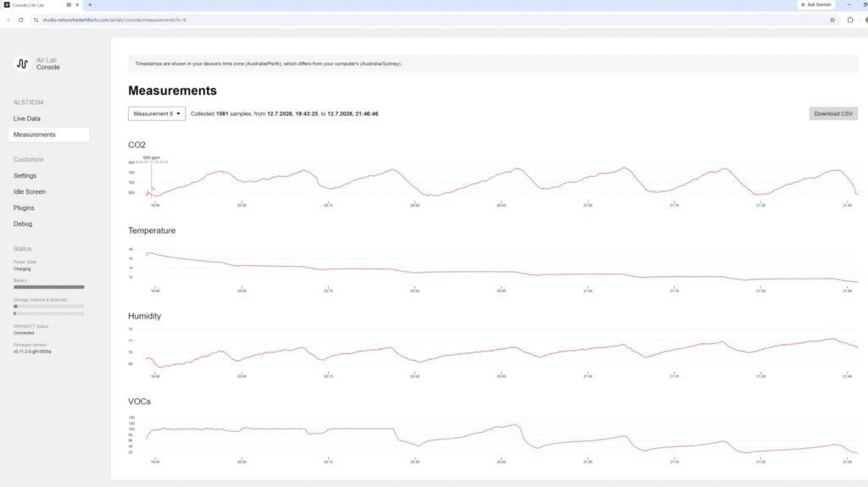Close the Console Air Lab tab
This screenshot has height=487, width=868.
pyautogui.click(x=77, y=5)
